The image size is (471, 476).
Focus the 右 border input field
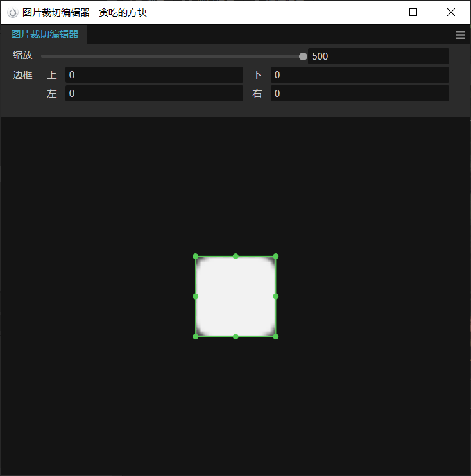pyautogui.click(x=360, y=93)
